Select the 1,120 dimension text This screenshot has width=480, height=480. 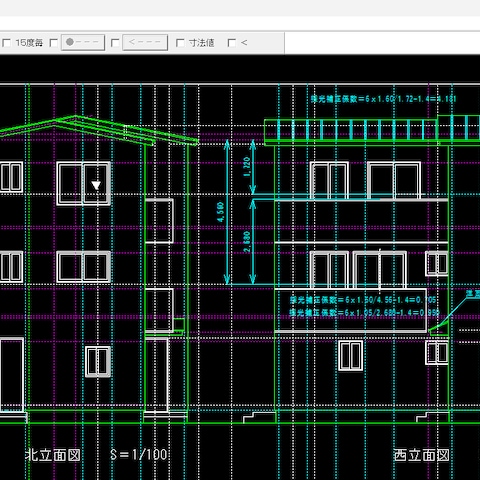tap(247, 167)
